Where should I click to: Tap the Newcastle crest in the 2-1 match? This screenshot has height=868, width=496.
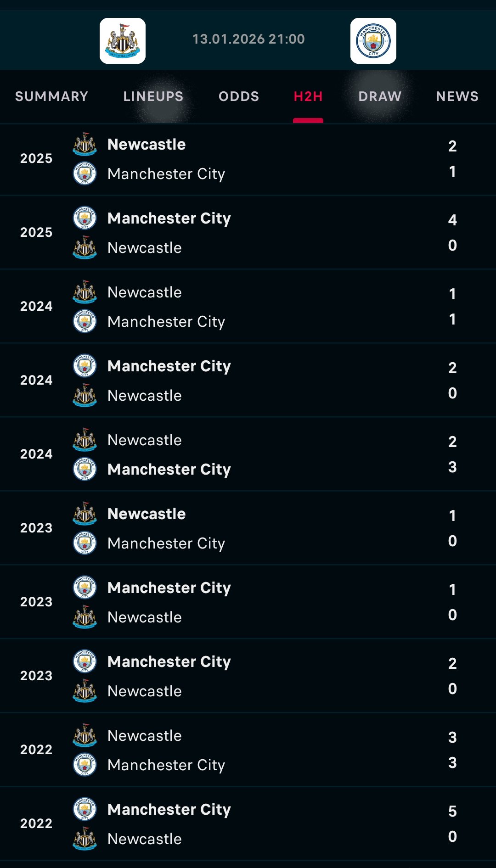[x=85, y=144]
